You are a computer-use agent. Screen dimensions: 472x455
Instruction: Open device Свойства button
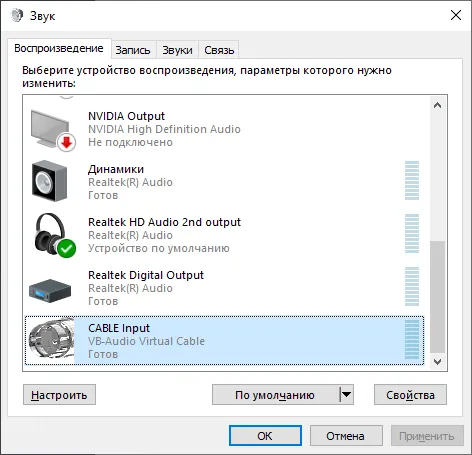410,395
